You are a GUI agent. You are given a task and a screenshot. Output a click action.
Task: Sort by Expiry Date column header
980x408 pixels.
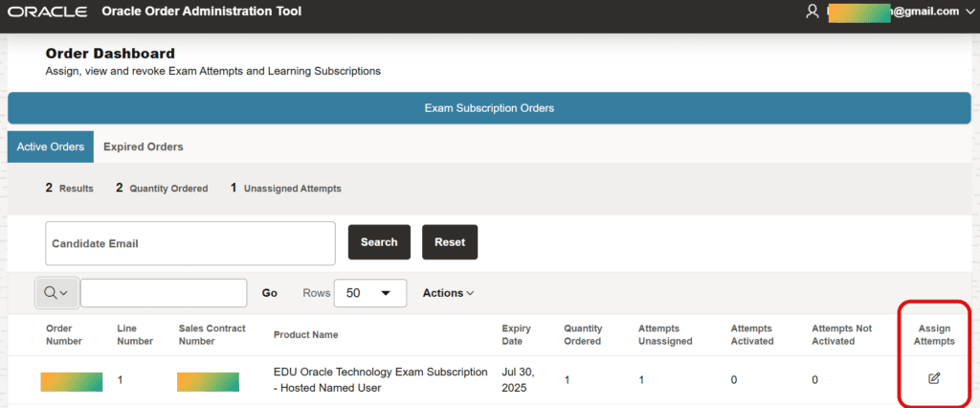(516, 334)
